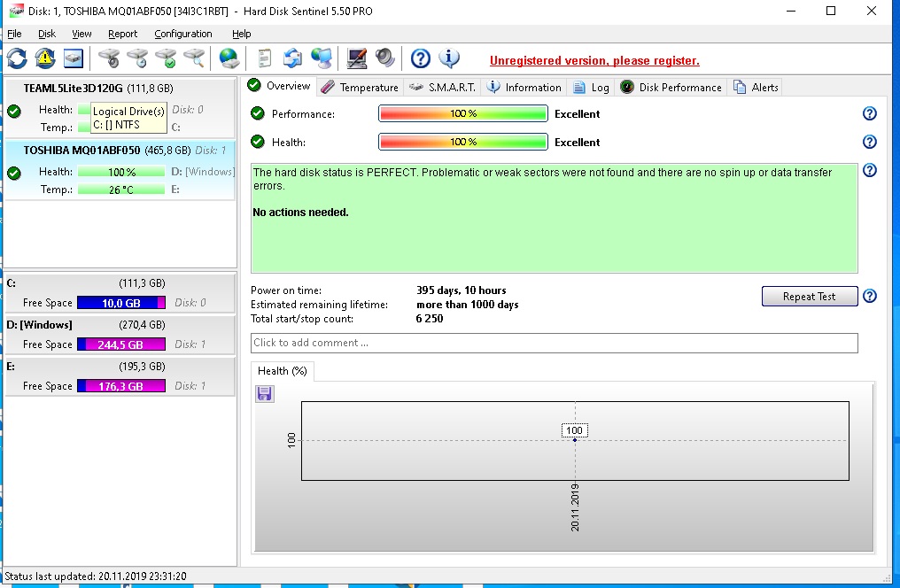Click help icon next to Health bar
The height and width of the screenshot is (588, 900).
870,142
